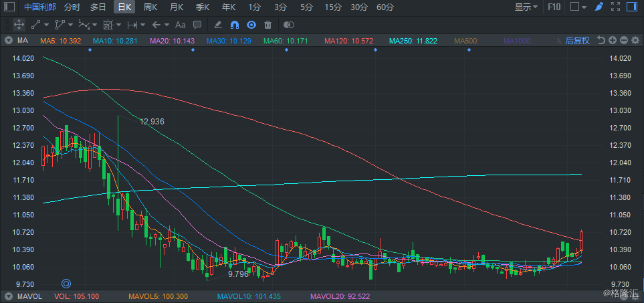Switch to 月K monthly tab
Viewport: 644px width, 303px height.
[x=177, y=7]
